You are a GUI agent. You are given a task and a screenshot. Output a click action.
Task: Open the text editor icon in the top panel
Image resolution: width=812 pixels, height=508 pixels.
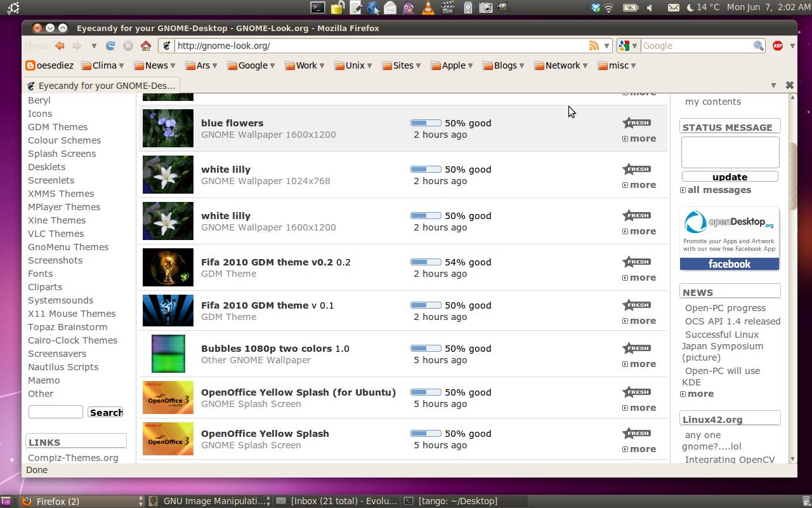tap(356, 8)
